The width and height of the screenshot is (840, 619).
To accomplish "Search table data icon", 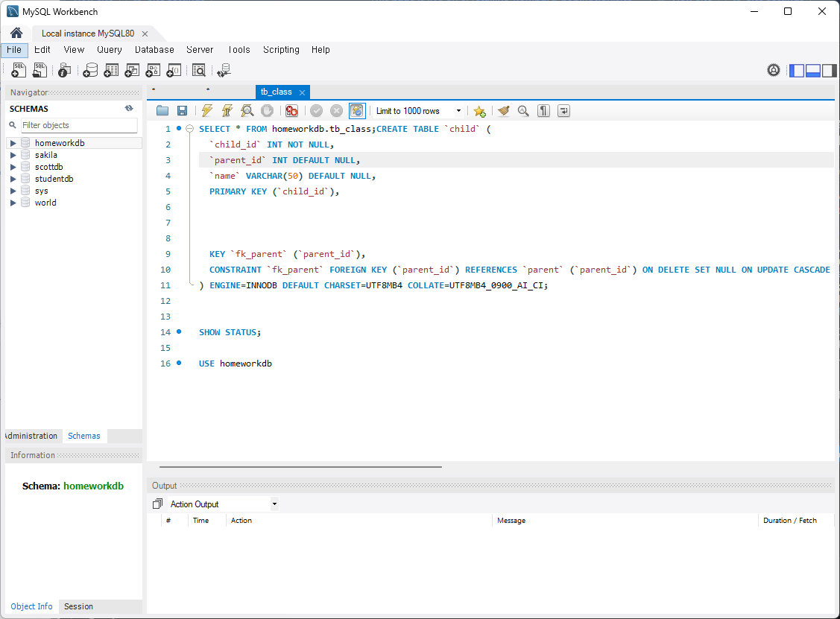I will tap(199, 70).
